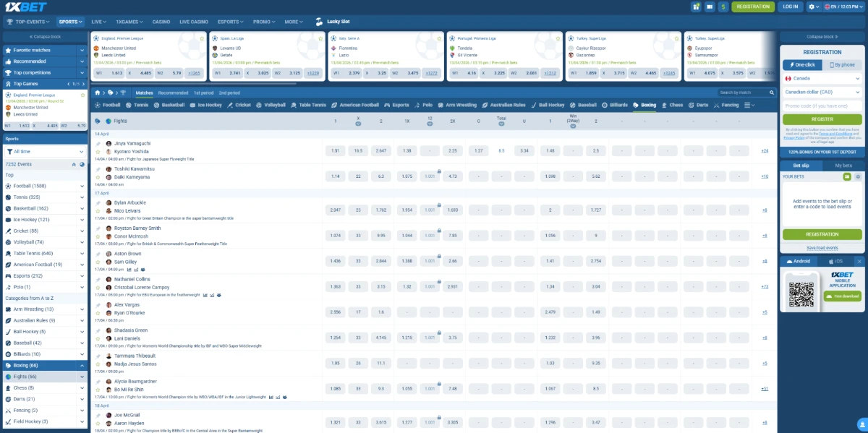The image size is (868, 433).
Task: Click the LOG IN button
Action: (790, 7)
